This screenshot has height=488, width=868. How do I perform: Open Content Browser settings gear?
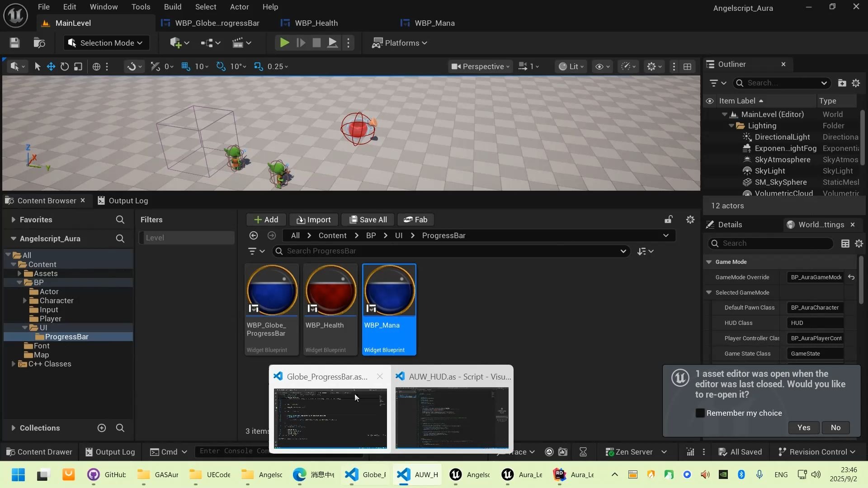(x=690, y=220)
